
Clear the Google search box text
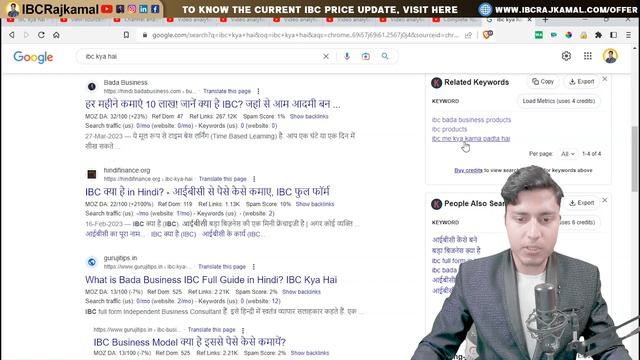point(326,56)
